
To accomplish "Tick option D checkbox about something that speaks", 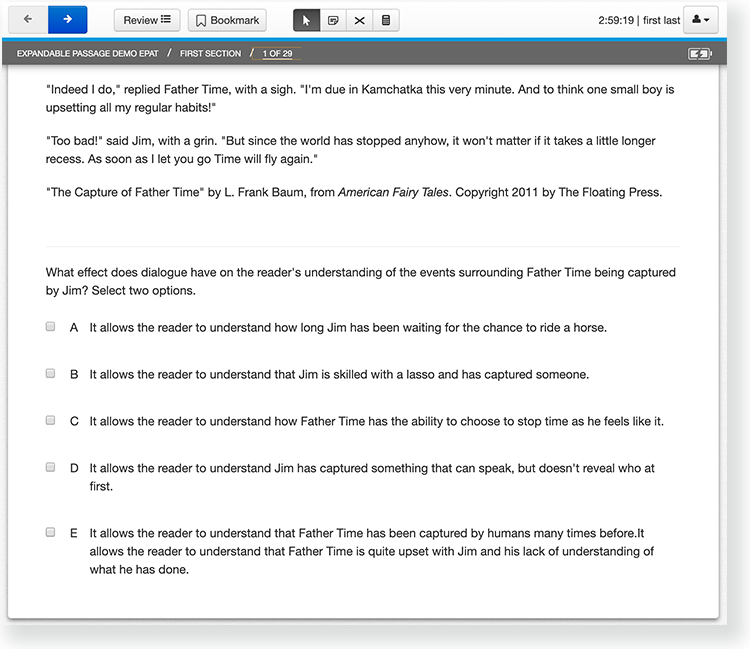I will (50, 467).
